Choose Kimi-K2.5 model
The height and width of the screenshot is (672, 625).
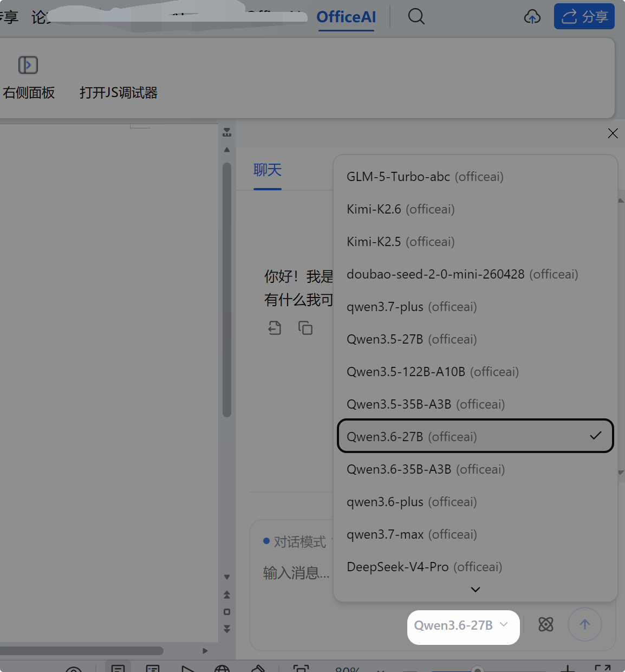[476, 242]
